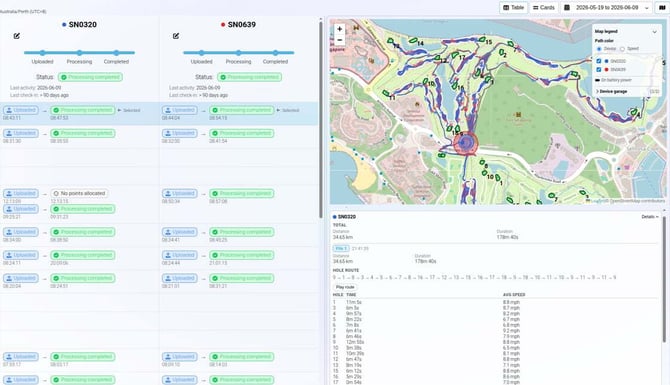Screen dimensions: 670x385
Task: Expand the Device garage section
Action: pyautogui.click(x=613, y=91)
